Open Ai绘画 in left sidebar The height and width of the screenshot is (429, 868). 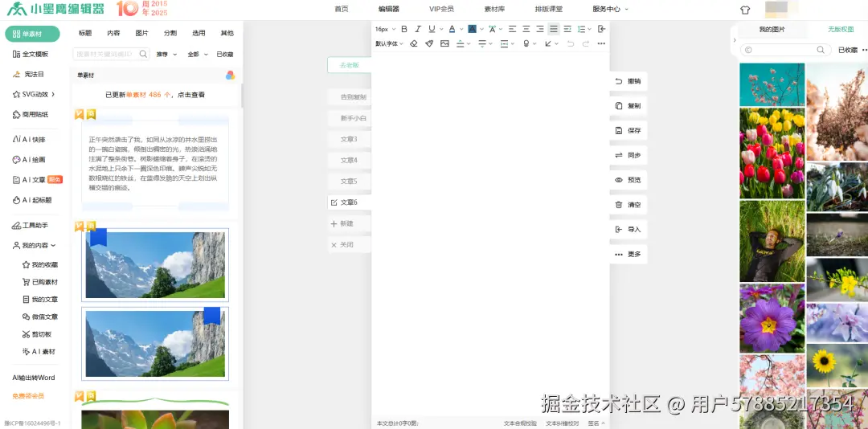[x=30, y=159]
